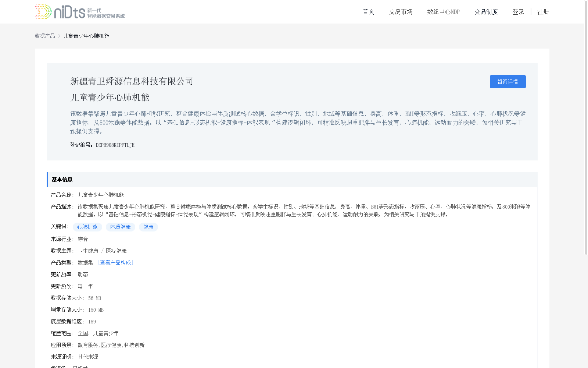
Task: Open 查看产品构成 link
Action: 115,262
